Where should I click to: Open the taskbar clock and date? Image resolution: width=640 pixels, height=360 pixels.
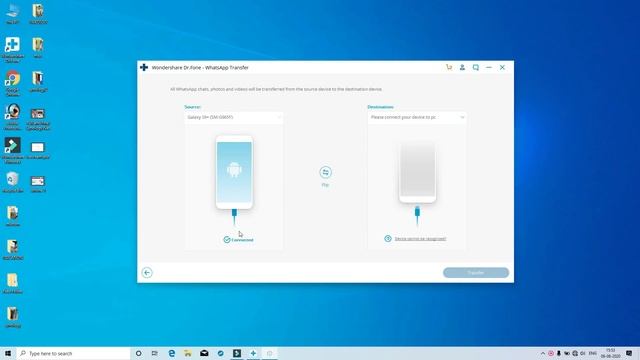pyautogui.click(x=611, y=353)
